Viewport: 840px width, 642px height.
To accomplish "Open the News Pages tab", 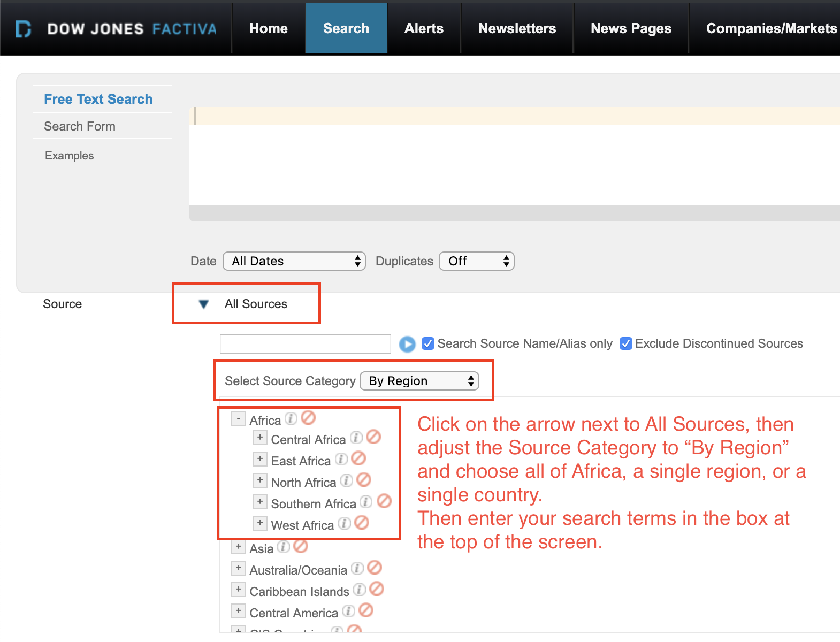I will [631, 28].
